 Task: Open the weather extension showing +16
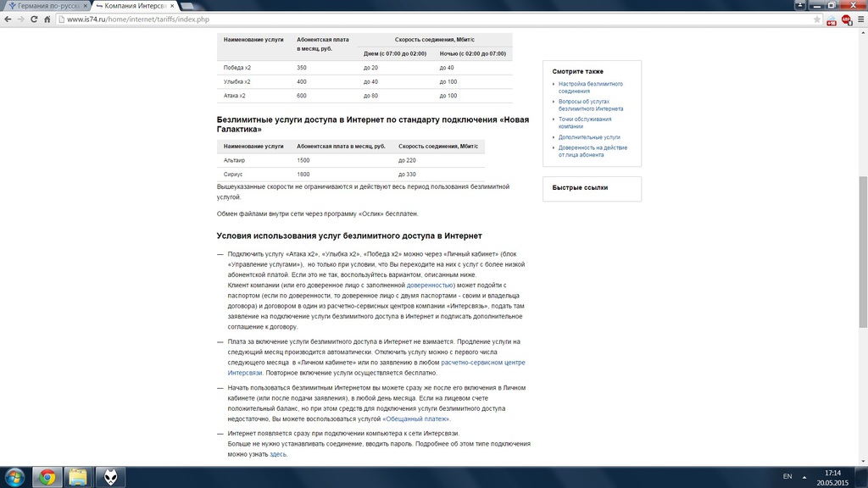coord(832,20)
